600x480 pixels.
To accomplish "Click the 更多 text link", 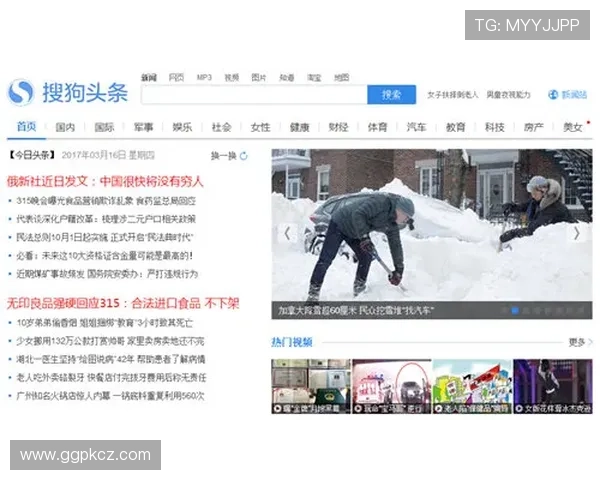I will [577, 342].
